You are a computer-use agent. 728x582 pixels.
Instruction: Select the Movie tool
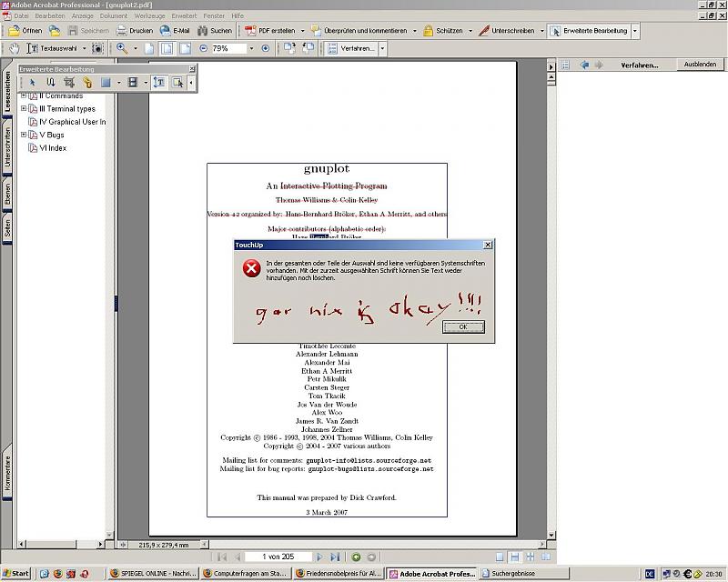[133, 83]
